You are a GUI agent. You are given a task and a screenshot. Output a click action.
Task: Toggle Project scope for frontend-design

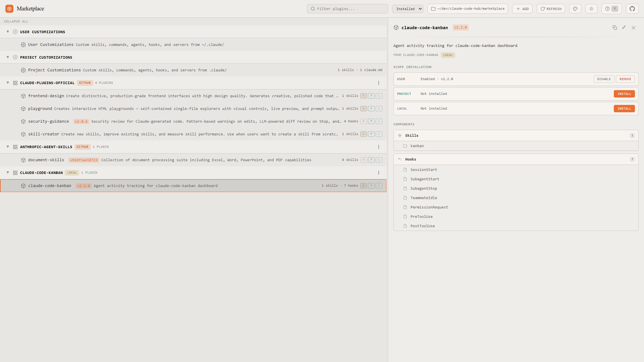371,96
